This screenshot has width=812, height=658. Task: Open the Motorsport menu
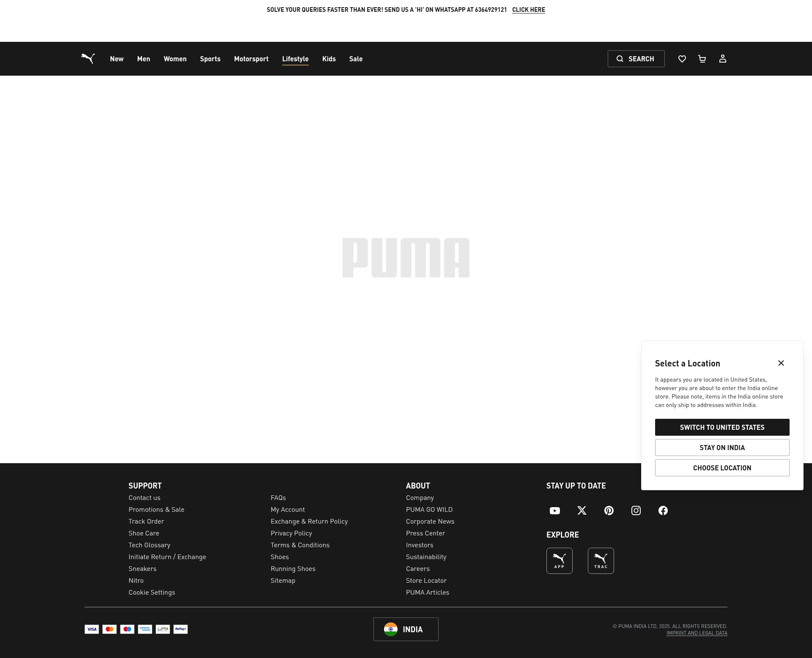(251, 59)
